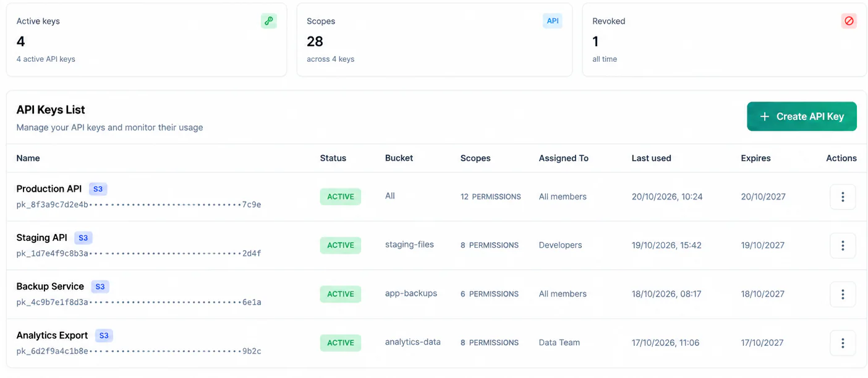868x378 pixels.
Task: Click 'across 4 keys' text in Scopes card
Action: 330,59
